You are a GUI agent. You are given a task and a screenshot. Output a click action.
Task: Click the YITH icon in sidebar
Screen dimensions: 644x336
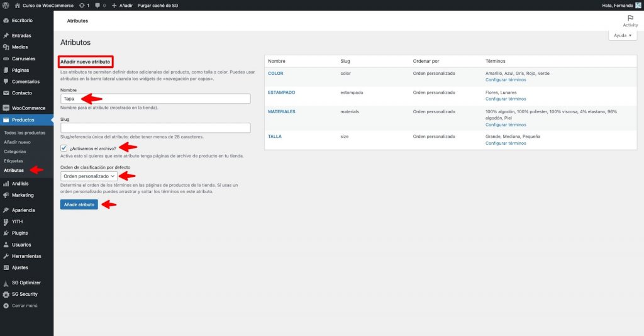pyautogui.click(x=6, y=221)
